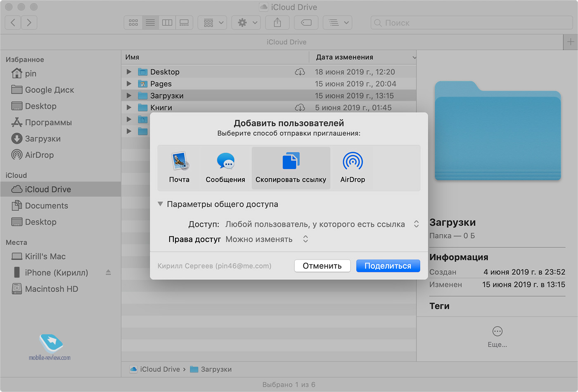Click the Загрузки folder preview thumbnail
The width and height of the screenshot is (578, 392).
tap(498, 131)
